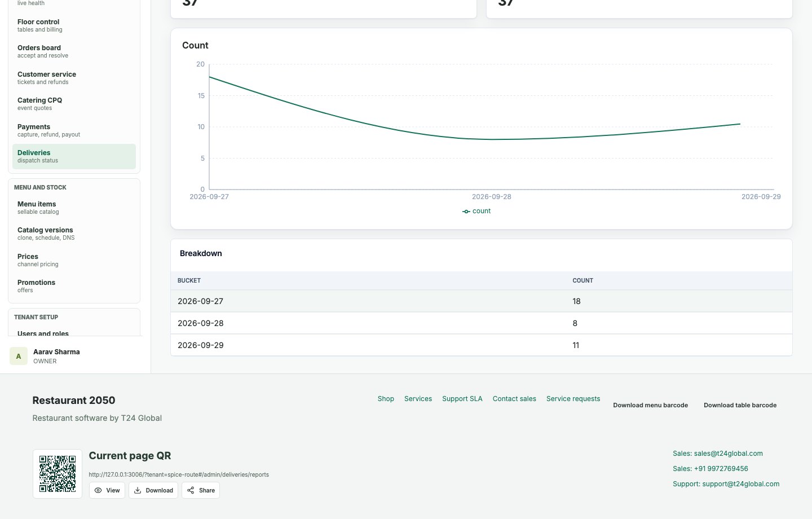Click the current page URL text
The image size is (812, 519).
(179, 474)
